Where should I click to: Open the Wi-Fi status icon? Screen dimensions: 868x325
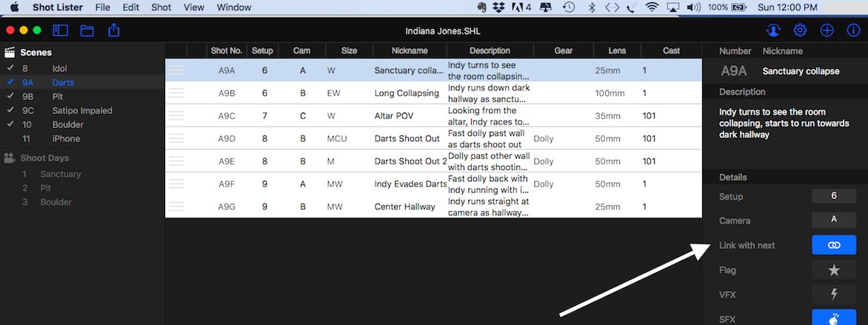[652, 7]
